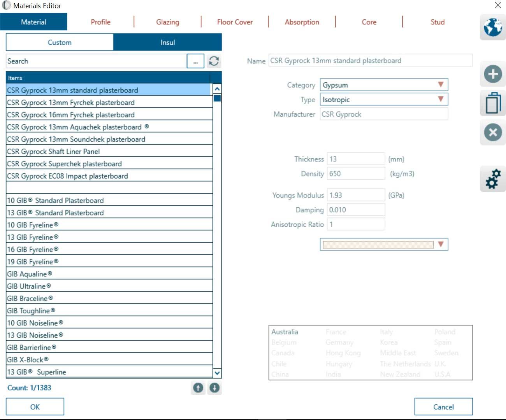Click the refresh search icon
The width and height of the screenshot is (506, 420).
point(214,61)
